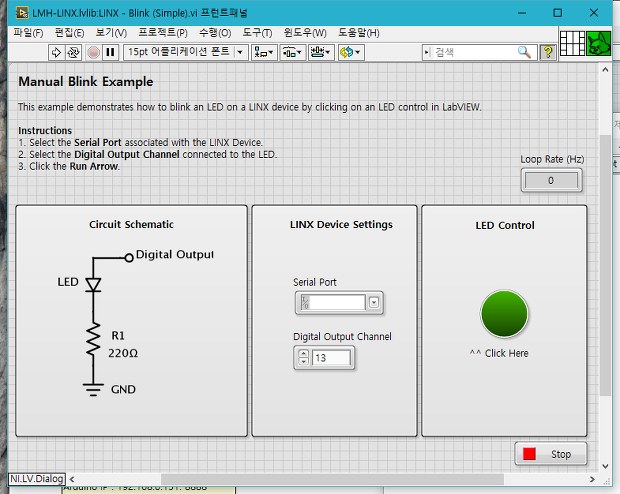Image resolution: width=620 pixels, height=494 pixels.
Task: Show Context Help with question mark
Action: pos(548,52)
